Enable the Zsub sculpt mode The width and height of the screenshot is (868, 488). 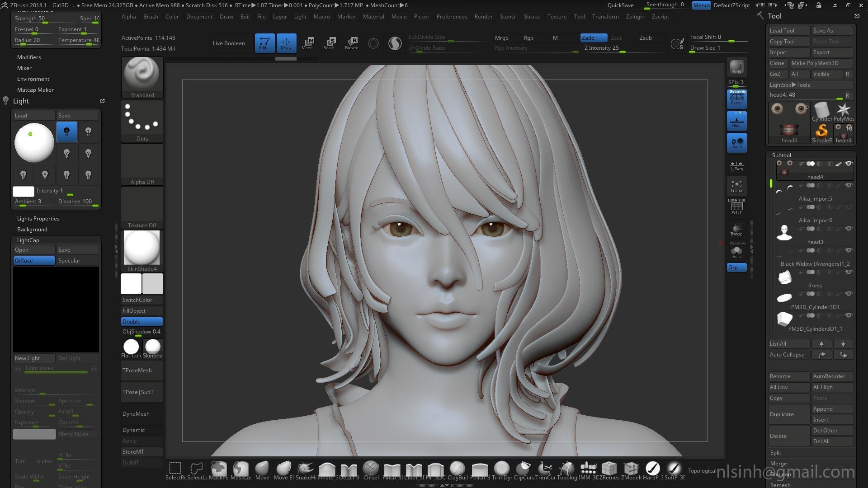[x=646, y=38]
